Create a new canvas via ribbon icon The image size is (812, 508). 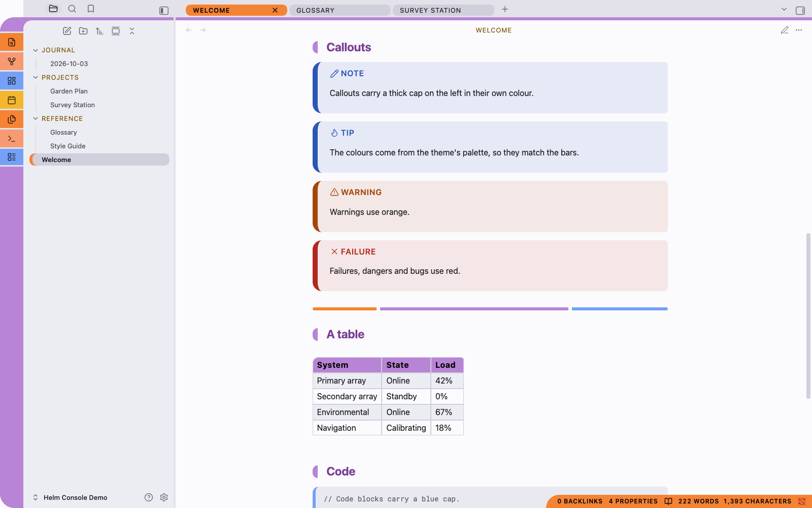[12, 81]
